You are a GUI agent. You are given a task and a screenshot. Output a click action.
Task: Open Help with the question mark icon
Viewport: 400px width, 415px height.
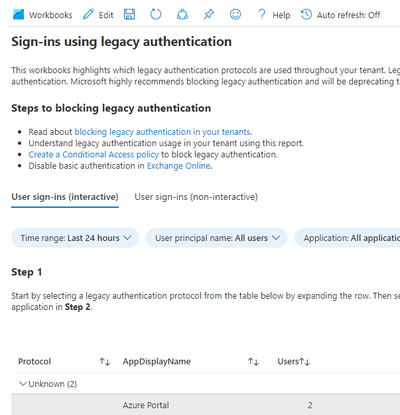pyautogui.click(x=262, y=15)
